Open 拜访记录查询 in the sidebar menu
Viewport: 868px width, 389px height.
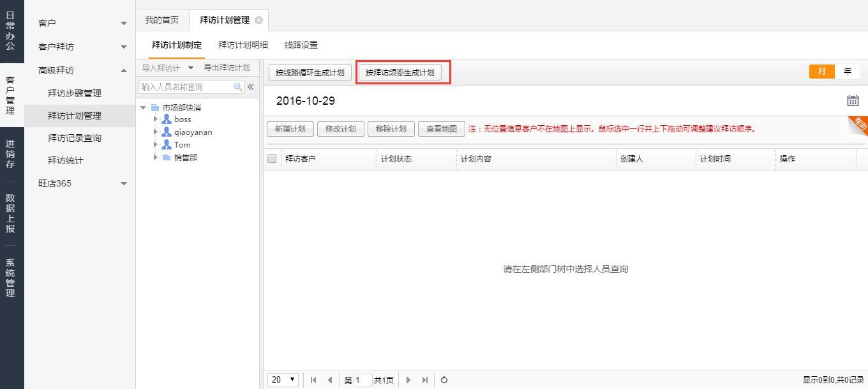point(74,138)
